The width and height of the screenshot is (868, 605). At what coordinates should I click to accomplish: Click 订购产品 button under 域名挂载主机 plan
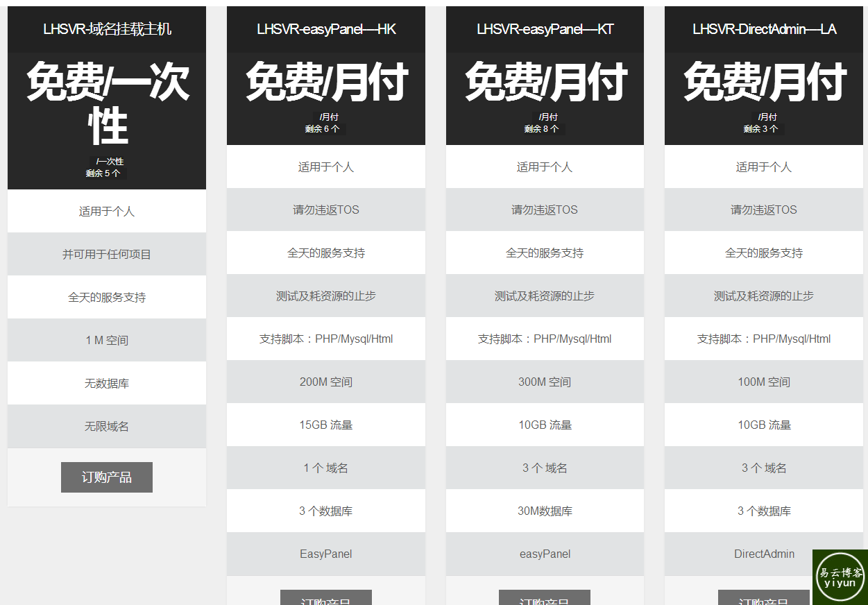[107, 477]
